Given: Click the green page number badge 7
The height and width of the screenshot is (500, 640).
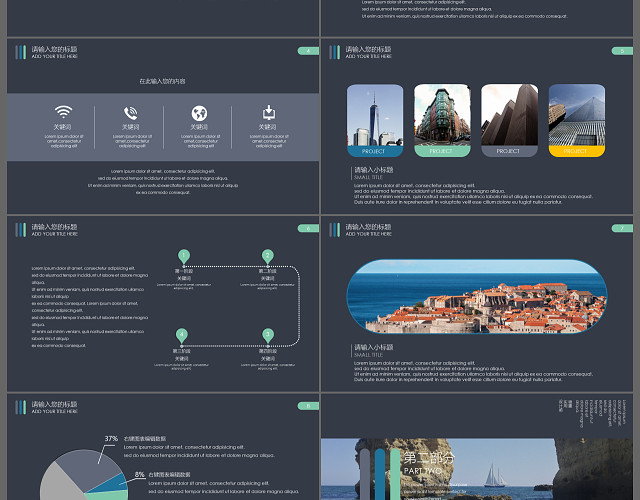Looking at the screenshot, I should pos(622,228).
